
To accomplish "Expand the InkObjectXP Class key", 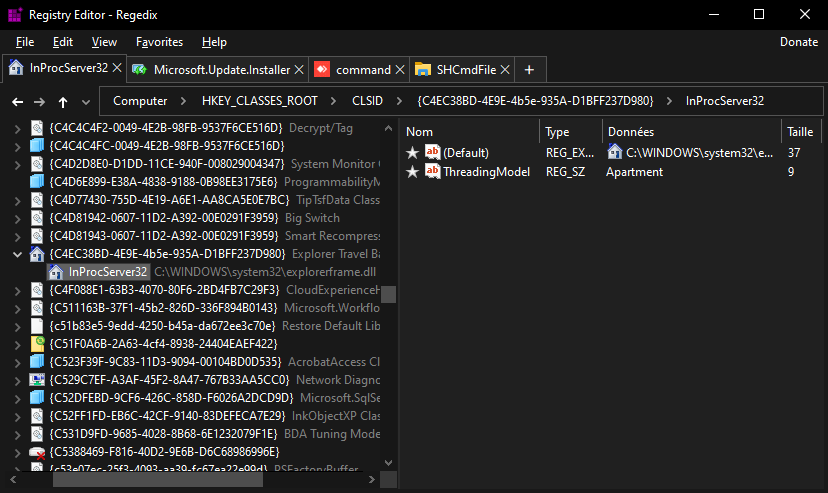I will [17, 416].
